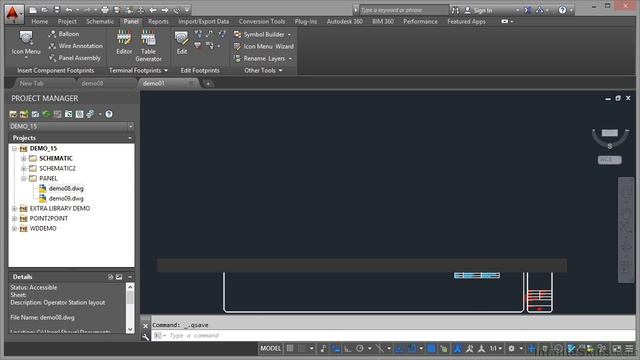This screenshot has width=640, height=360.
Task: Launch the Icon Menu Wizard
Action: click(264, 47)
